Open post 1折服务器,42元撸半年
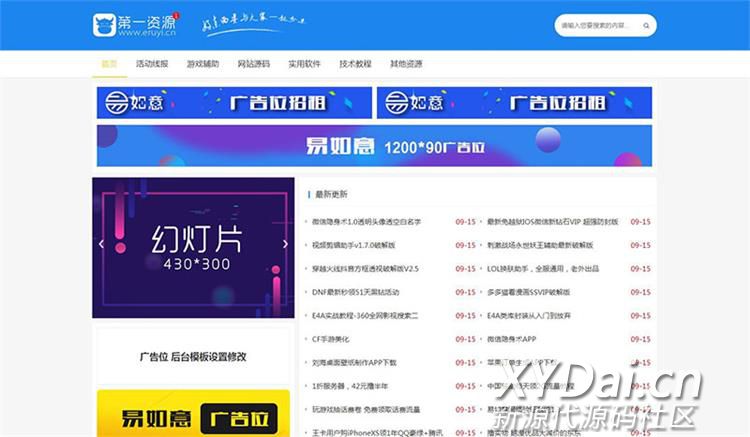This screenshot has height=437, width=750. click(x=350, y=386)
